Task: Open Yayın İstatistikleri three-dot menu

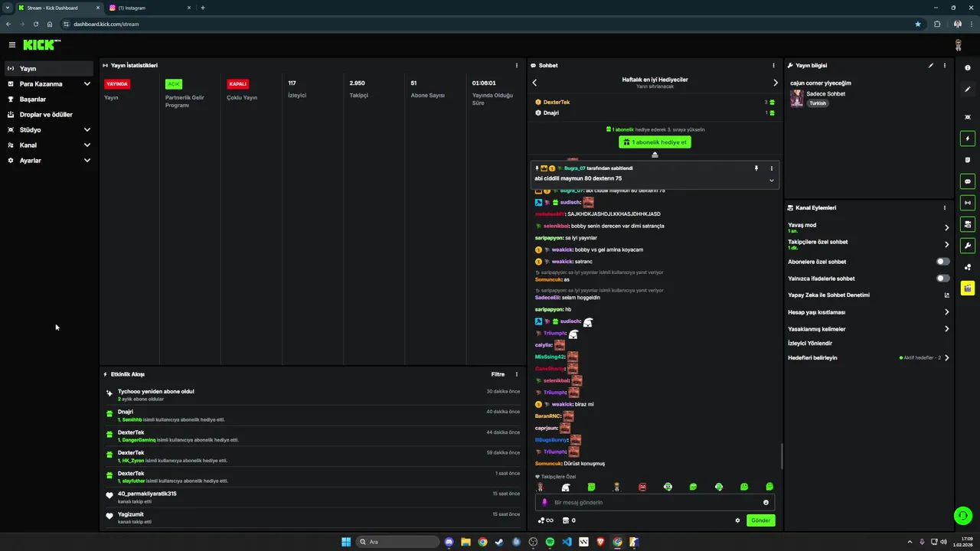Action: [516, 66]
